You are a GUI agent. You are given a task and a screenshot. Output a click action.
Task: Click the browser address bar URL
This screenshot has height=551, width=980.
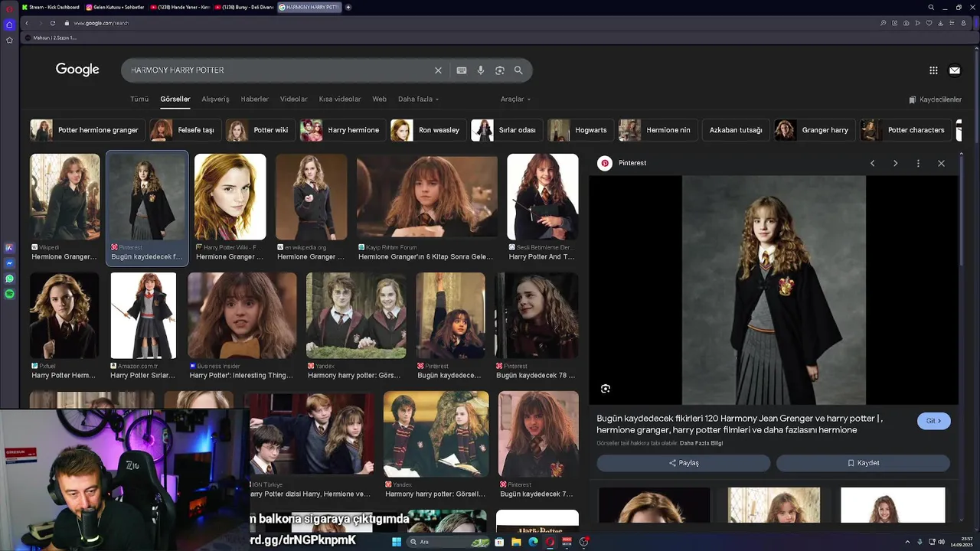(101, 23)
